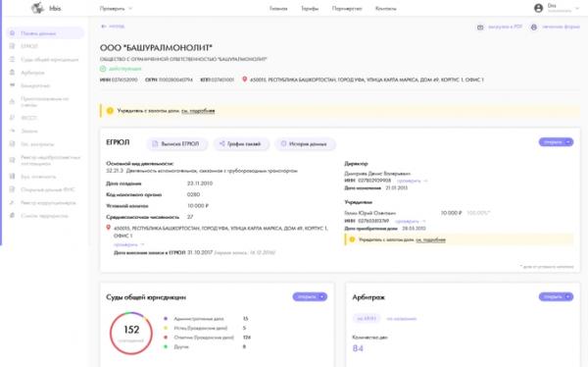This screenshot has width=588, height=367.
Task: Click the ЕГРЮЛ sidebar icon
Action: 12,46
